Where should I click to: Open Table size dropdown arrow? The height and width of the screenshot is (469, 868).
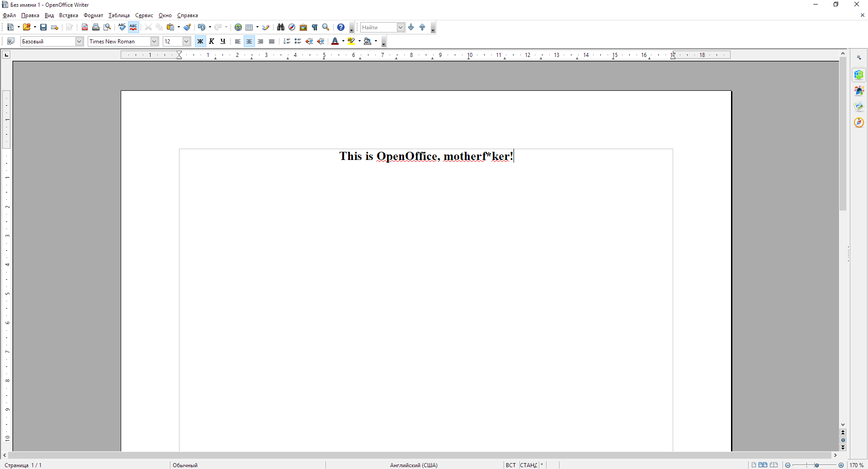[x=257, y=27]
